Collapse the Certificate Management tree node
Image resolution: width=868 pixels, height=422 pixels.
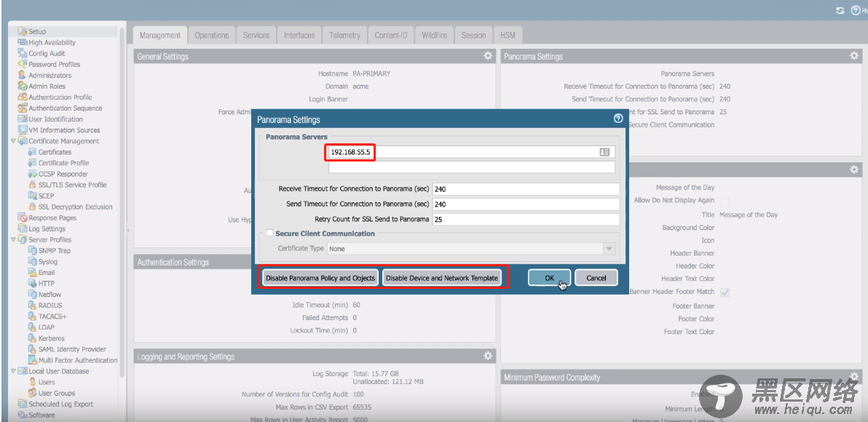pyautogui.click(x=13, y=141)
